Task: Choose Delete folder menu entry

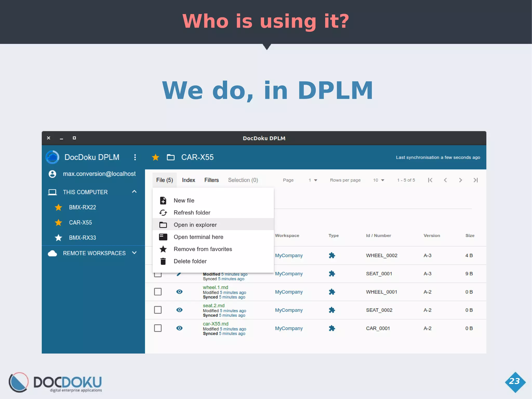Action: [213, 261]
